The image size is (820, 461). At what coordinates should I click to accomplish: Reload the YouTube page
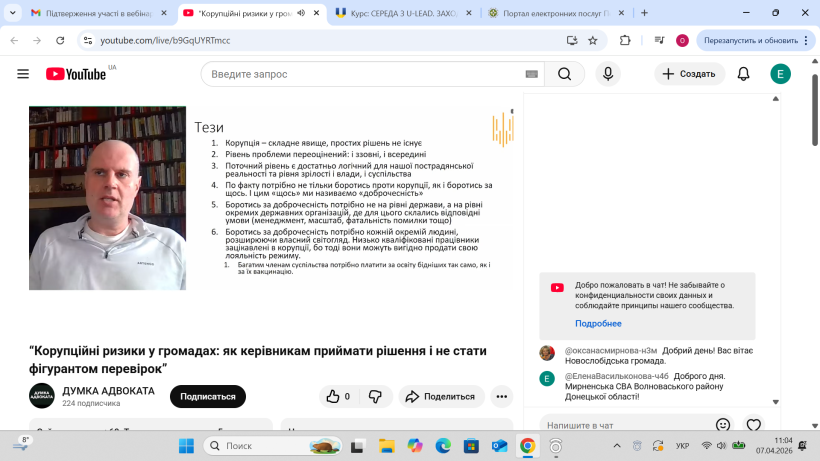(x=60, y=40)
